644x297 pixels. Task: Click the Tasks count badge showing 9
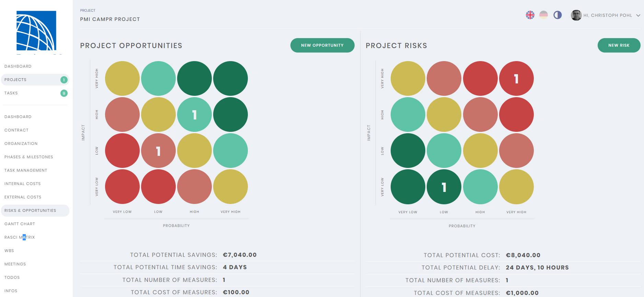(x=64, y=93)
